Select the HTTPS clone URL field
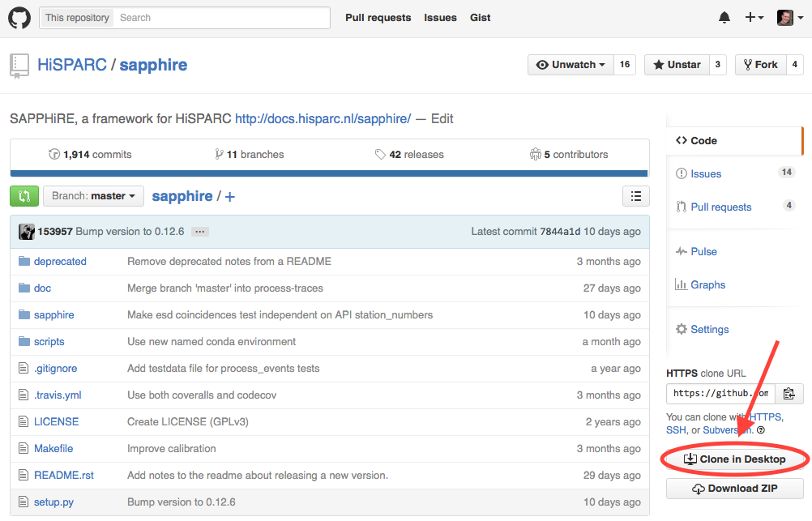812x521 pixels. coord(720,394)
